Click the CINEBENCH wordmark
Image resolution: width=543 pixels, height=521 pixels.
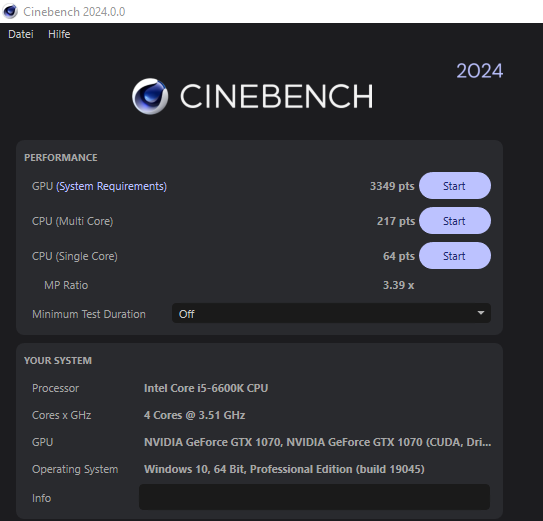(x=277, y=96)
